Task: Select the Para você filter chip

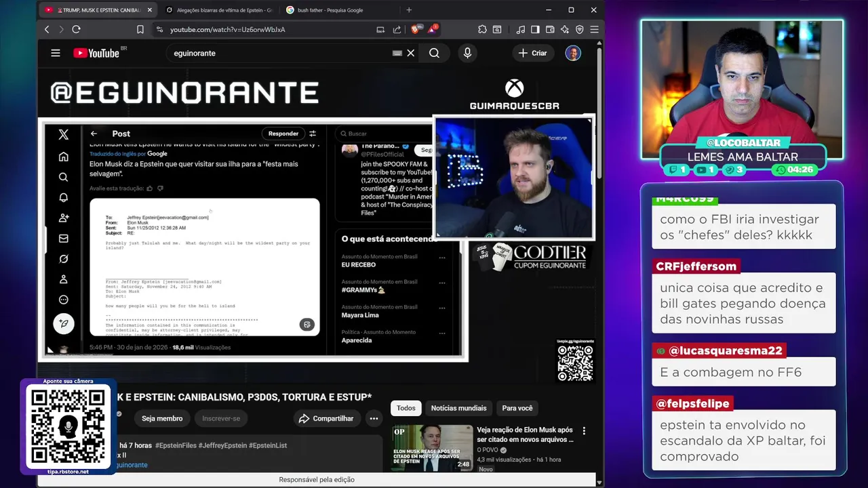Action: tap(517, 408)
